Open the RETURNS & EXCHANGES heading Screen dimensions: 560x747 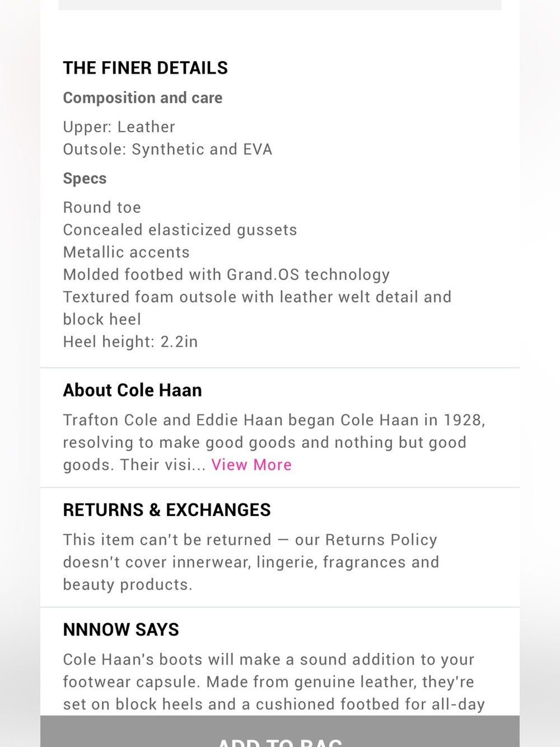(x=167, y=510)
